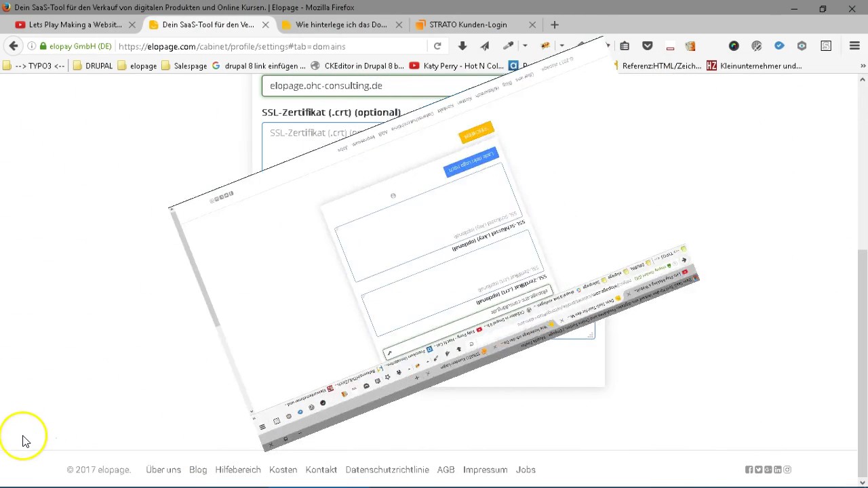The image size is (868, 488).
Task: Open the Salespage bookmarks folder
Action: (x=184, y=66)
